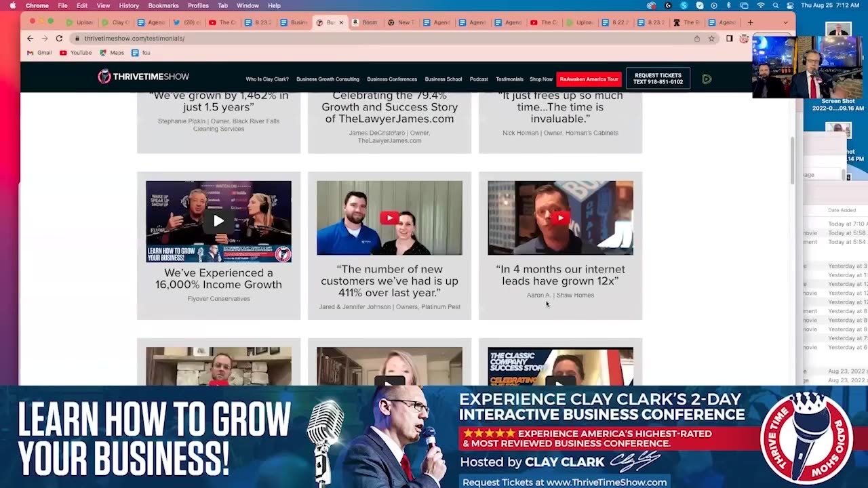
Task: Open the Help menu
Action: coord(274,5)
